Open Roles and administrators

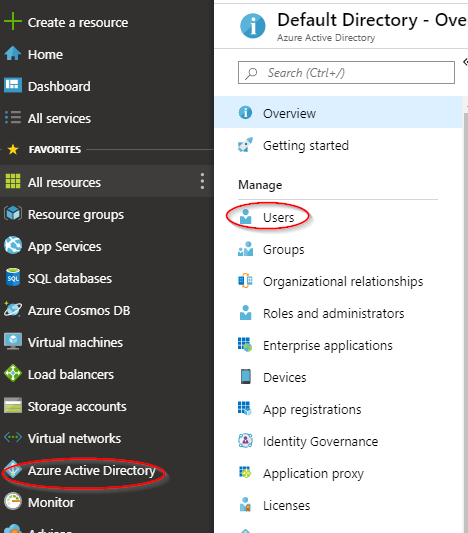click(334, 313)
